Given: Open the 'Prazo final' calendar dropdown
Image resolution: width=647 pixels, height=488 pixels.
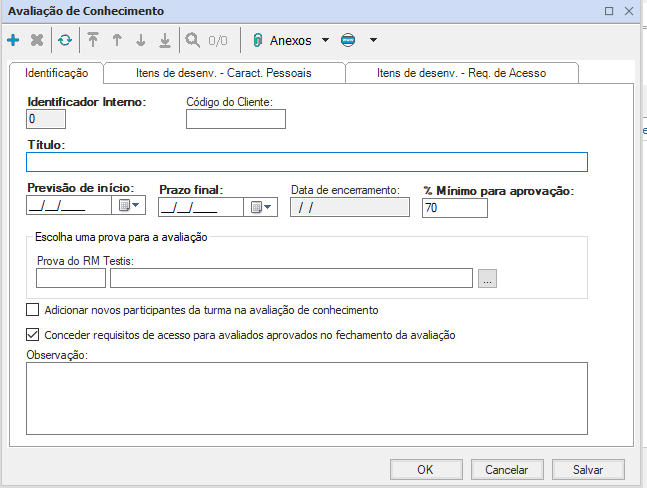Looking at the screenshot, I should (261, 207).
